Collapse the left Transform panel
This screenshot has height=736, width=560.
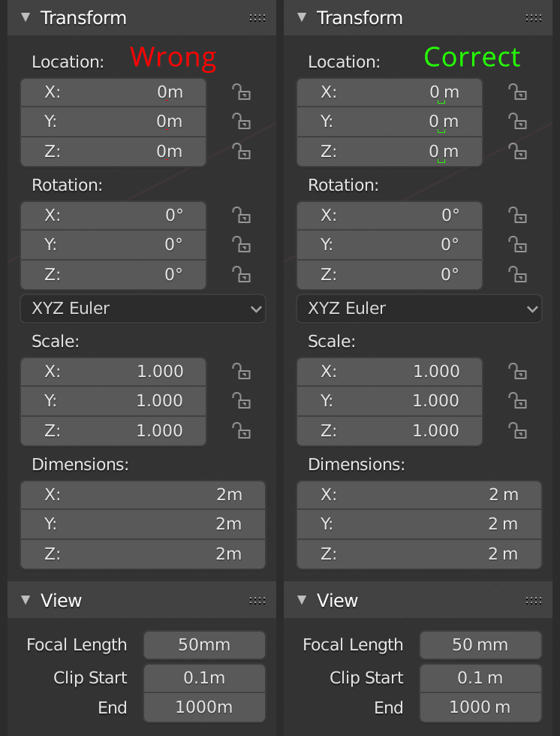pos(26,18)
